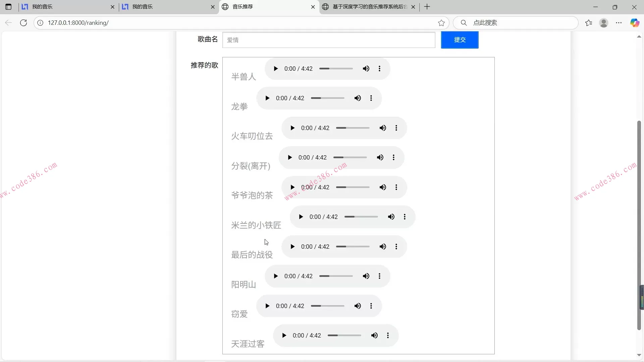Toggle playback of 最后的战役

point(292,246)
